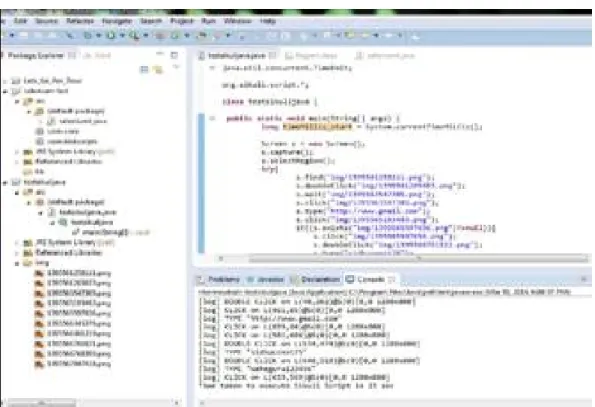This screenshot has height=407, width=595.
Task: Click the New Java Class toolbar icon
Action: tap(175, 36)
